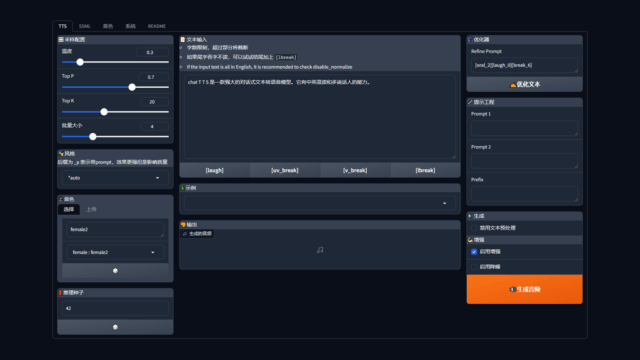Insert the [lbreak] token
The image size is (640, 360).
425,170
